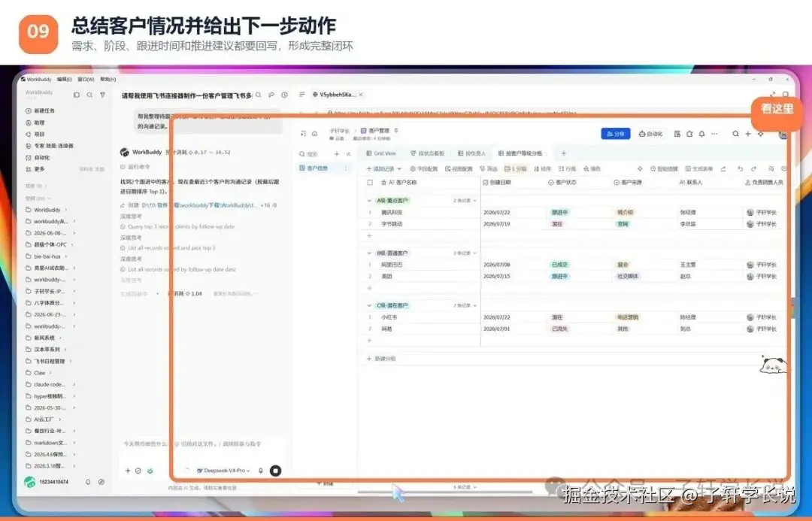Open the Deepseek-V4-Pro model dropdown
Image resolution: width=812 pixels, height=521 pixels.
point(223,471)
